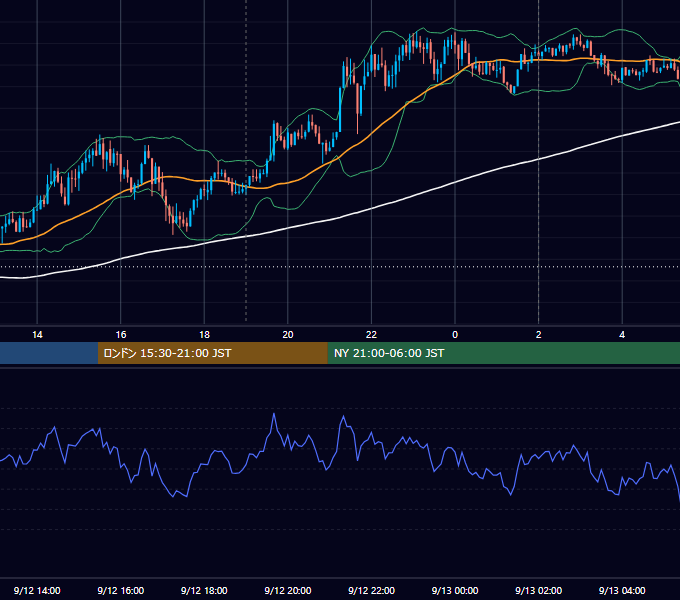The image size is (680, 600).
Task: Click hour label 0 on time axis
Action: tap(455, 335)
